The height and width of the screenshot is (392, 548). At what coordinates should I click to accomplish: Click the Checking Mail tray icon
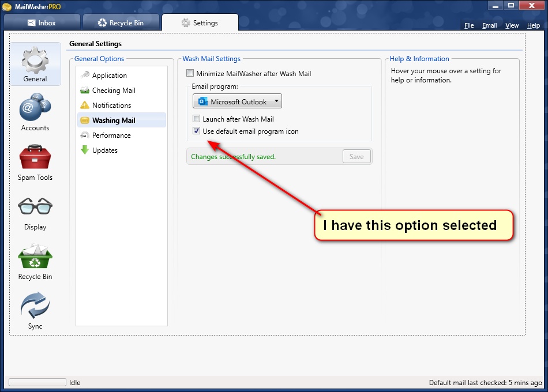coord(85,90)
